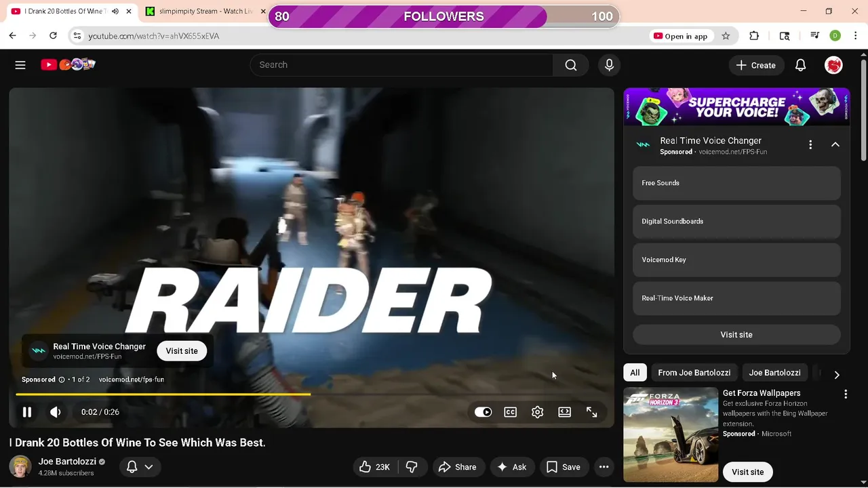The width and height of the screenshot is (868, 488).
Task: Click Supercharge Your Voice banner
Action: pos(736,106)
